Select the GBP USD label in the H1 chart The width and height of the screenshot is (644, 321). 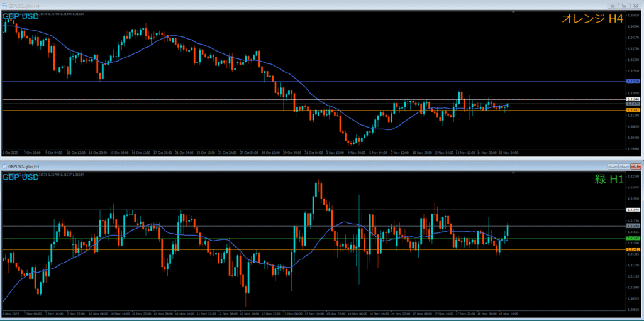point(21,177)
